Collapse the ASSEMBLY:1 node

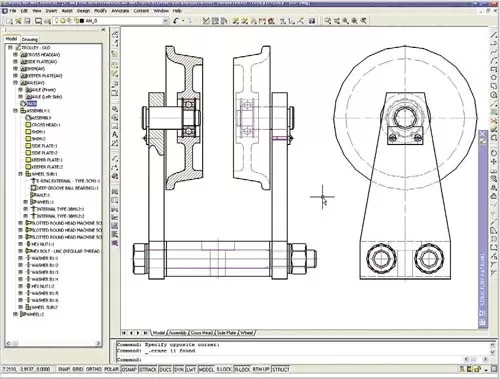tap(15, 111)
